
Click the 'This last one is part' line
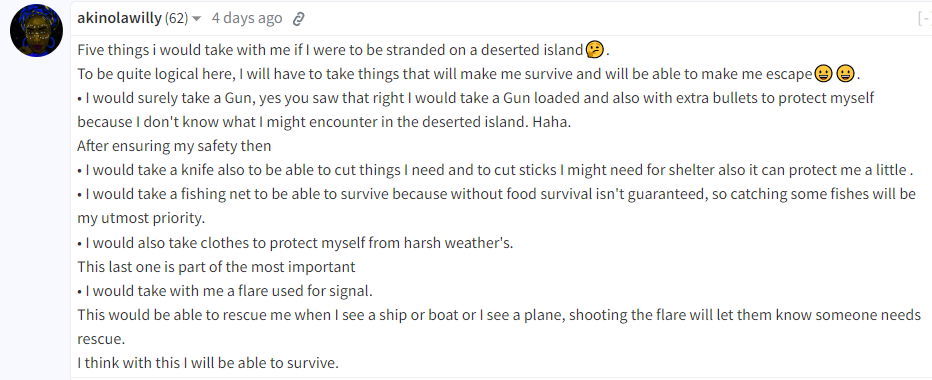(x=216, y=267)
